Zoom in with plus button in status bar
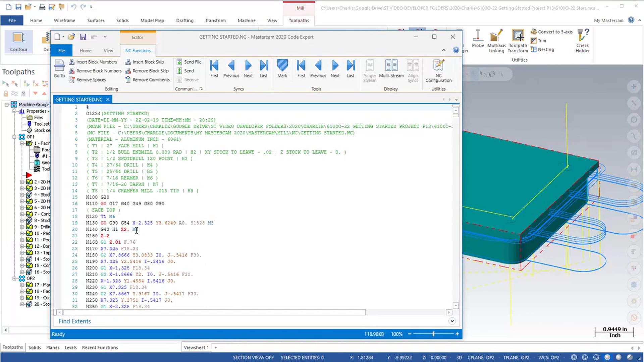644x362 pixels. coord(457,334)
